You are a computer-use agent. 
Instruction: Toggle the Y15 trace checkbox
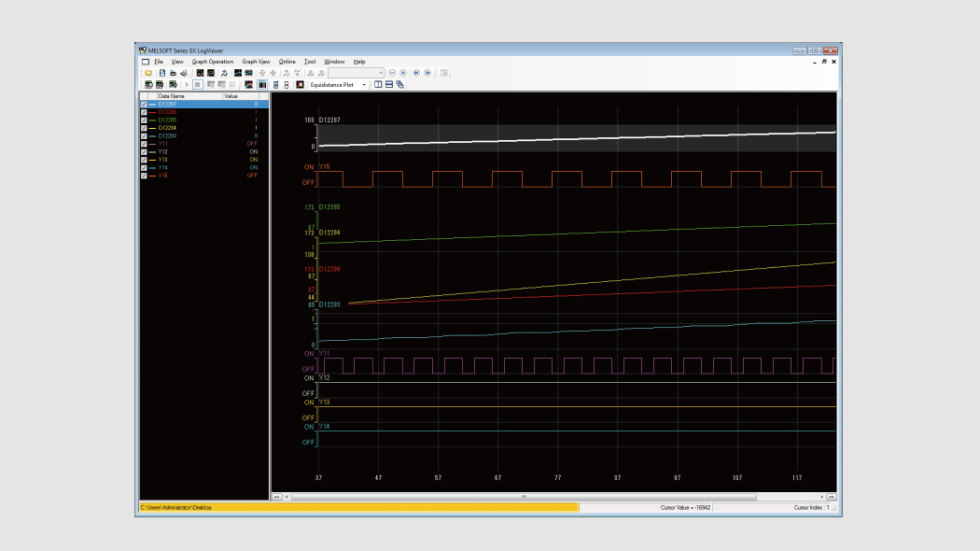click(x=144, y=176)
